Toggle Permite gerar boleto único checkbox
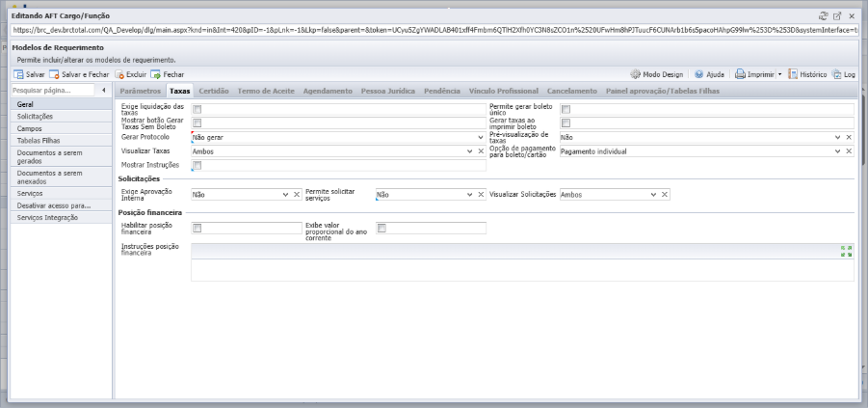 coord(566,109)
